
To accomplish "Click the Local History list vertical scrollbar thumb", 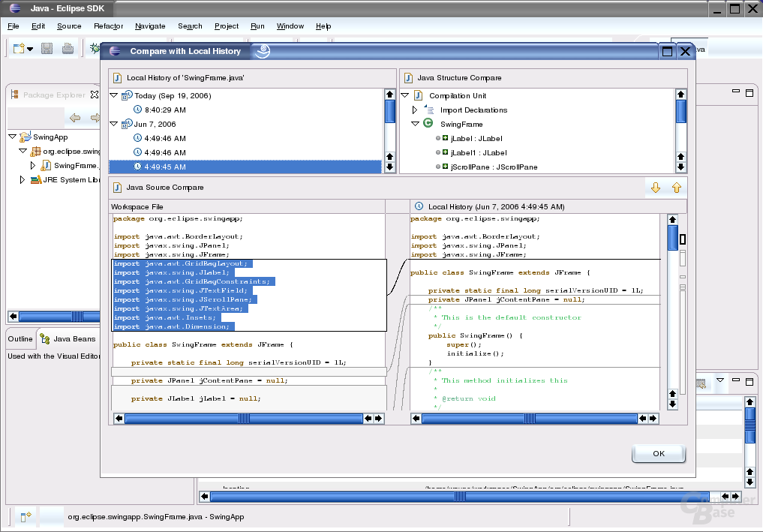I will point(389,112).
